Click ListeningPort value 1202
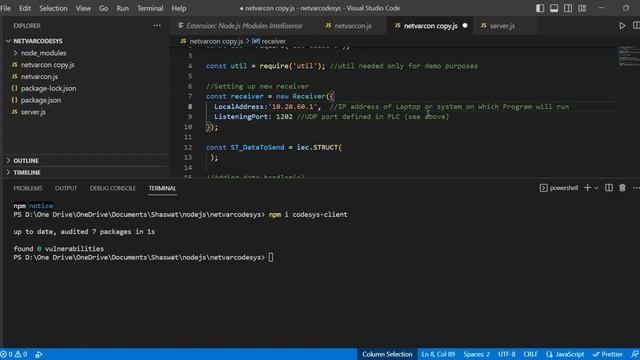 (284, 117)
